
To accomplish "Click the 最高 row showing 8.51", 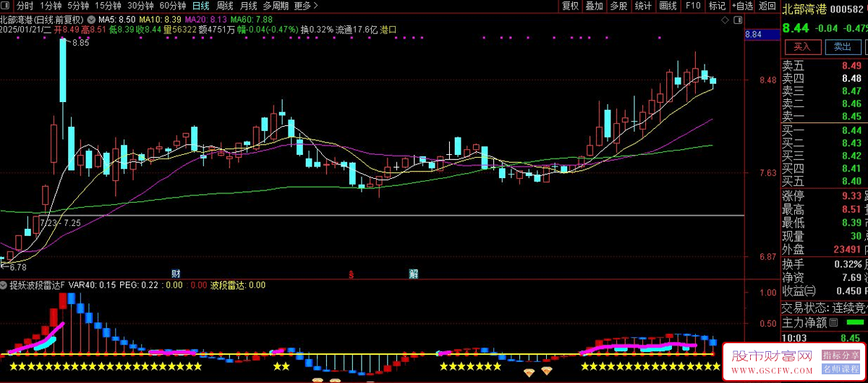I will (824, 210).
